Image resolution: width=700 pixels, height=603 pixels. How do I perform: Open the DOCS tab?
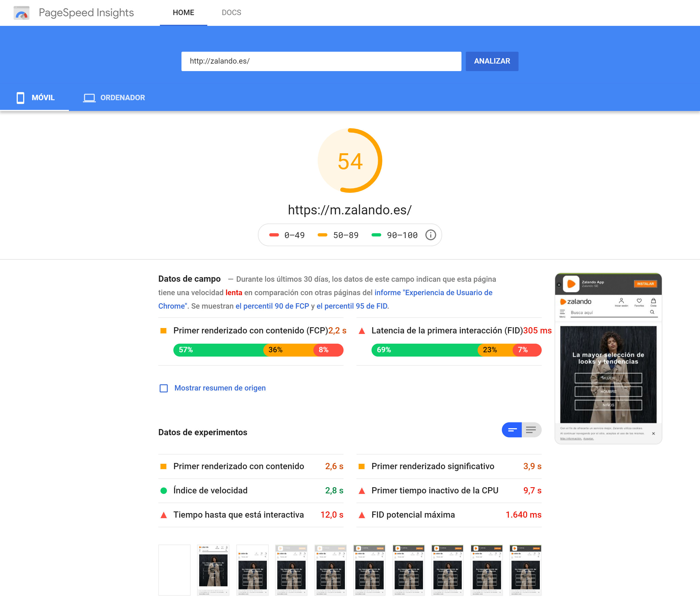(x=232, y=12)
